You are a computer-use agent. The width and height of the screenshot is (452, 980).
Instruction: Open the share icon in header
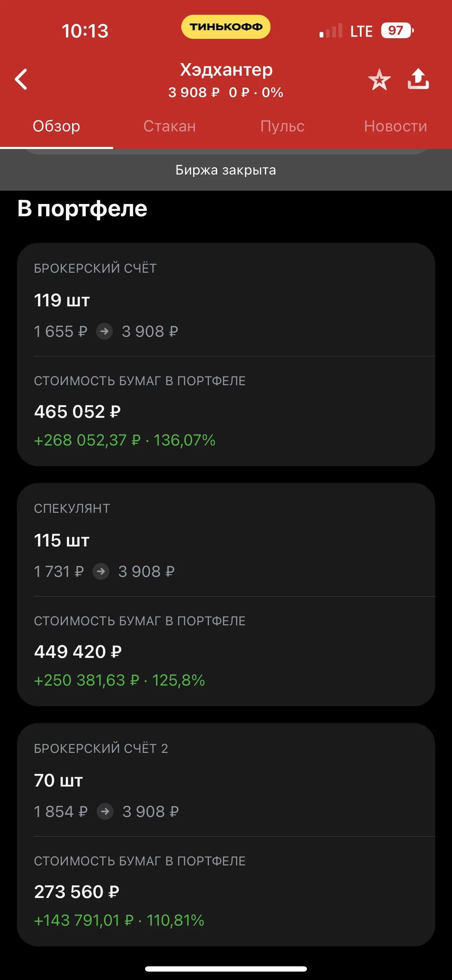418,79
